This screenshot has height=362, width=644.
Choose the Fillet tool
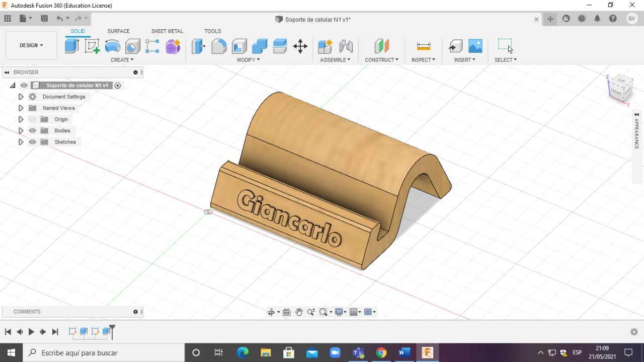coord(219,46)
